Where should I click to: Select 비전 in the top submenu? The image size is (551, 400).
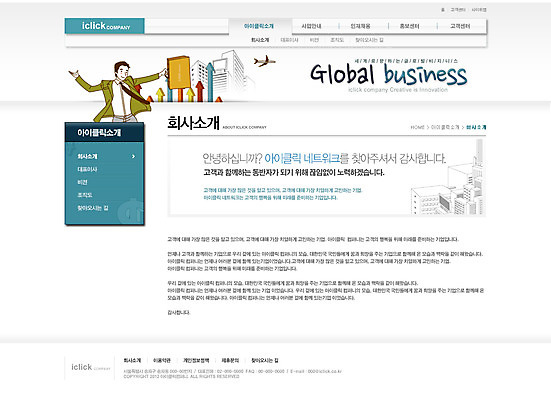pyautogui.click(x=314, y=40)
